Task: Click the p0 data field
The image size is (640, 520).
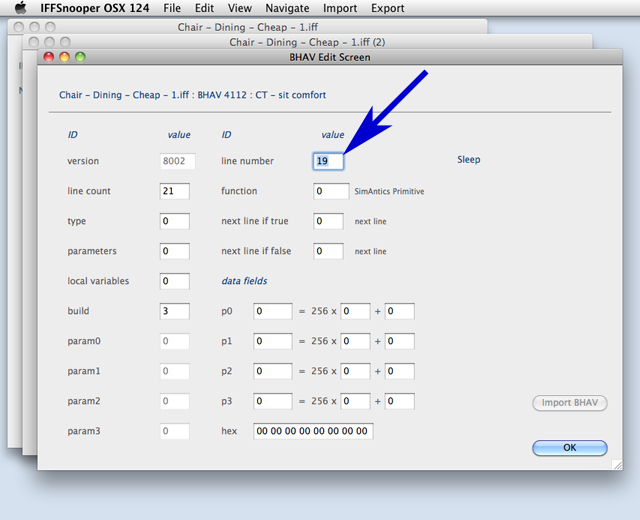Action: click(x=272, y=311)
